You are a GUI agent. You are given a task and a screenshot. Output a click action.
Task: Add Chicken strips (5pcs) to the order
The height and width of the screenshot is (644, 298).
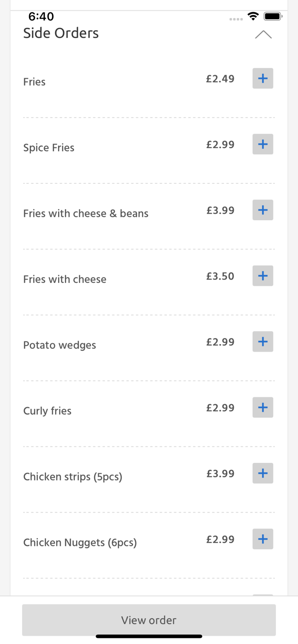tap(263, 473)
